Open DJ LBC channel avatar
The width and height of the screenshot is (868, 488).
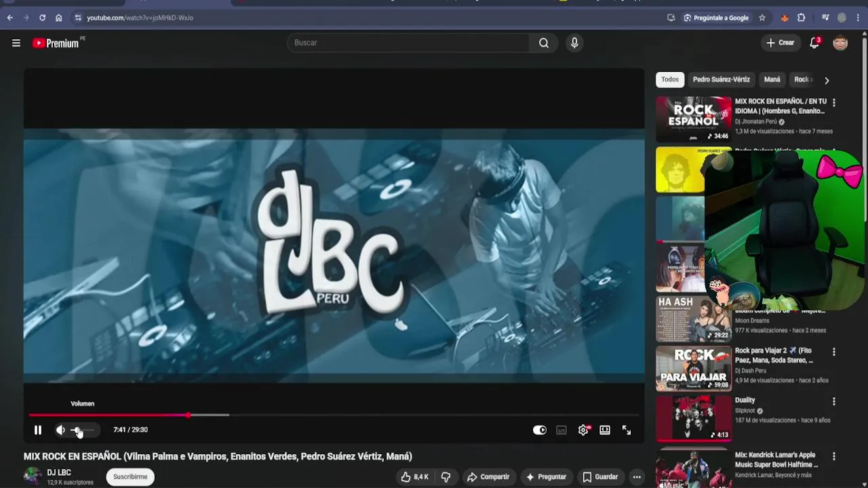point(33,476)
